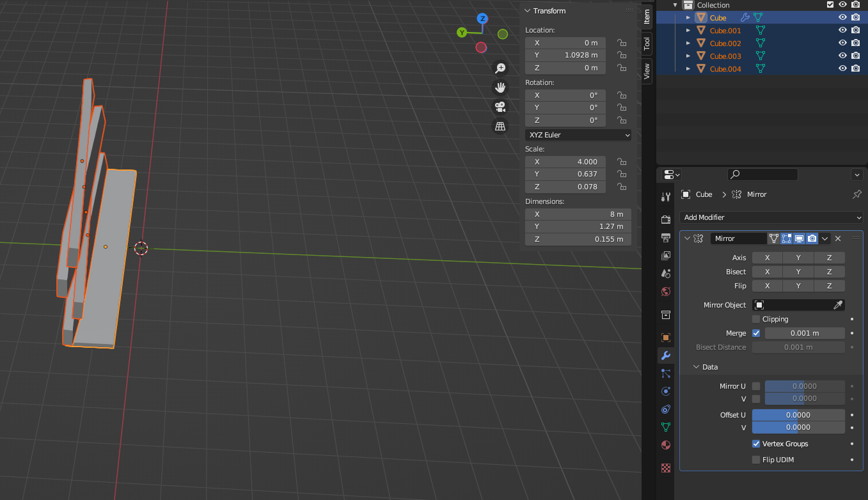This screenshot has height=500, width=868.
Task: Switch to the Item sidebar tab
Action: (647, 17)
